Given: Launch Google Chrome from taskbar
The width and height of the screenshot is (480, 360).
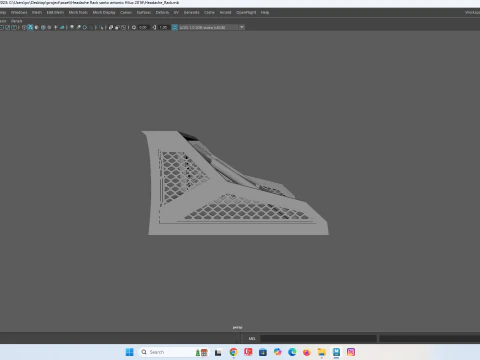Looking at the screenshot, I should tap(234, 352).
